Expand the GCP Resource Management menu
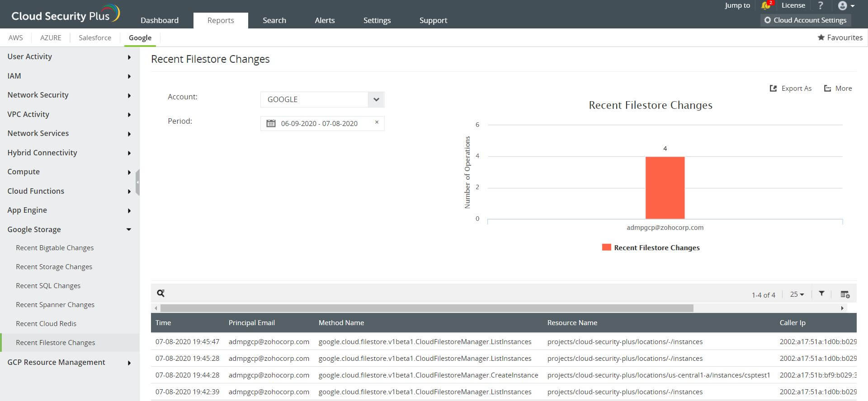This screenshot has width=868, height=401. (x=70, y=362)
